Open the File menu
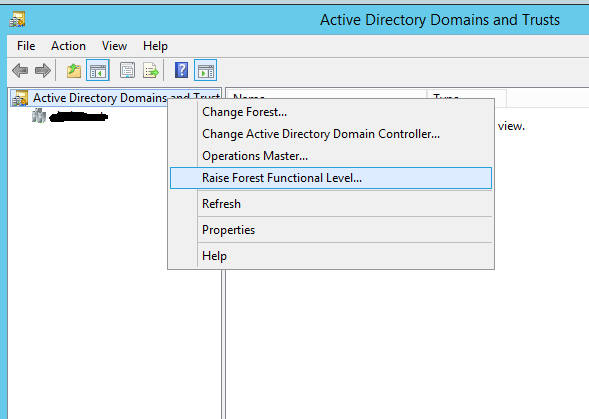 tap(26, 46)
